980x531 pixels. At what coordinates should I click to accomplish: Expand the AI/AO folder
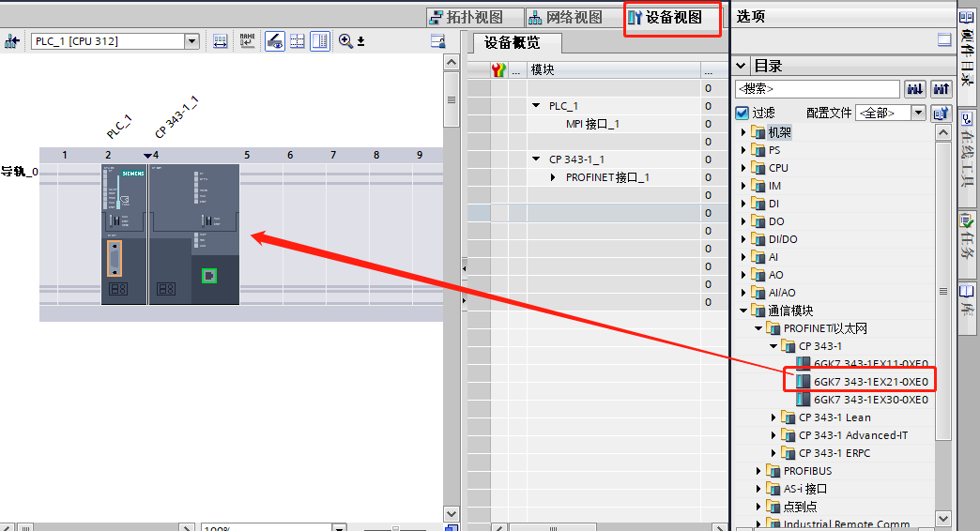(x=743, y=293)
